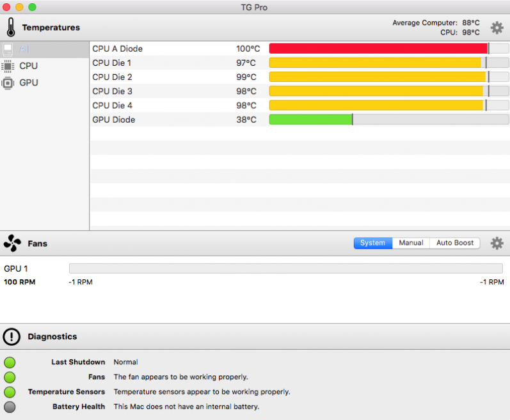
Task: Click 'Temperature sensors appear to be working properly'
Action: pos(202,392)
